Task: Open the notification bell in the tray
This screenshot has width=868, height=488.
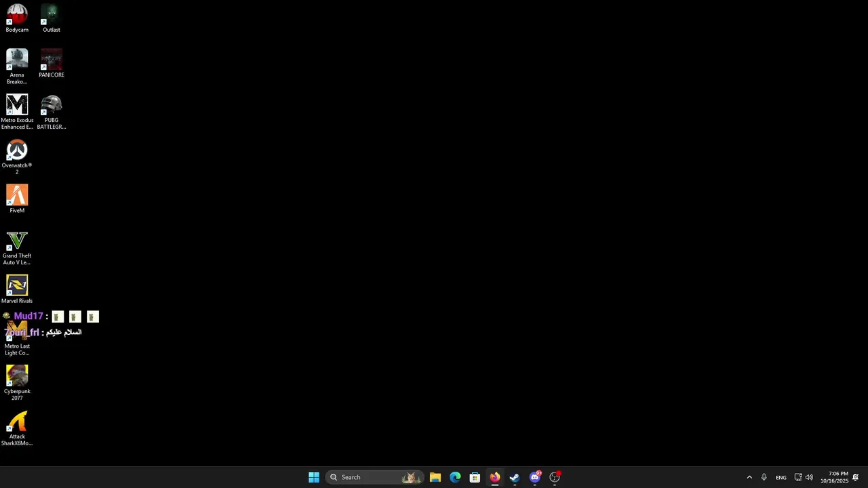Action: click(x=856, y=477)
